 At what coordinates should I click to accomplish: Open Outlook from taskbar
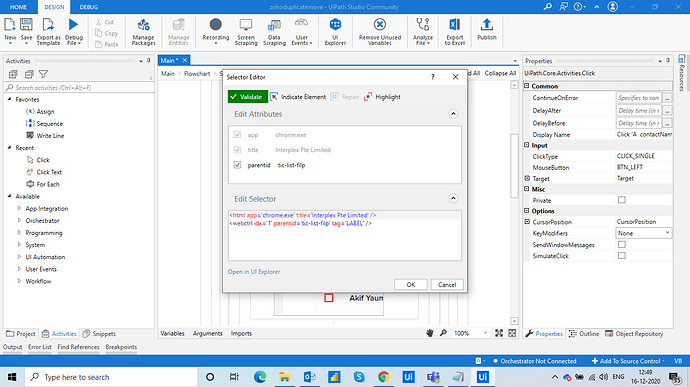[309, 377]
